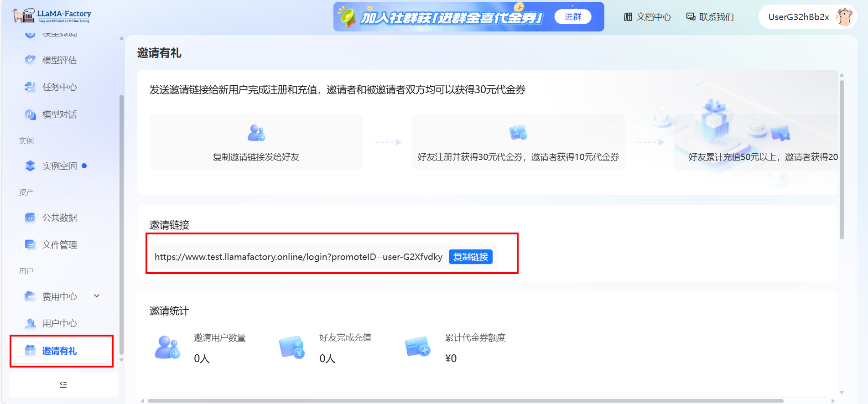Click the 模型对话 chat icon
This screenshot has width=868, height=404.
pos(30,114)
